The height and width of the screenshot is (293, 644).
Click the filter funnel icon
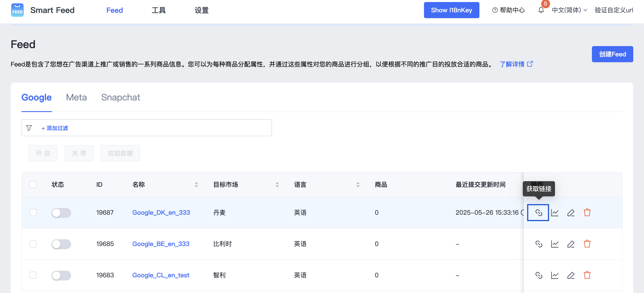point(29,128)
